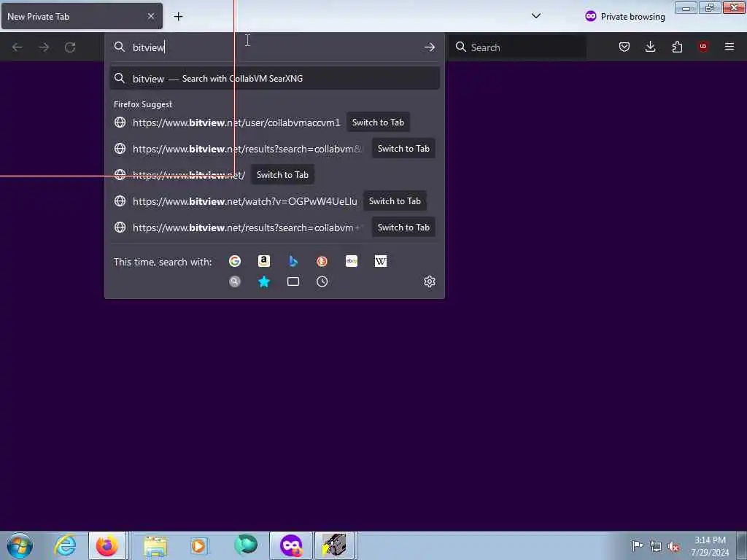Switch to Tab for bitview.net homepage
Image resolution: width=747 pixels, height=560 pixels.
[282, 175]
